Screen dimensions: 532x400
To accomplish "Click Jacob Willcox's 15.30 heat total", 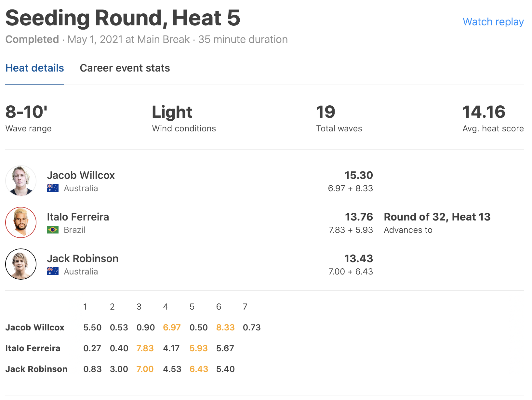I will point(359,175).
